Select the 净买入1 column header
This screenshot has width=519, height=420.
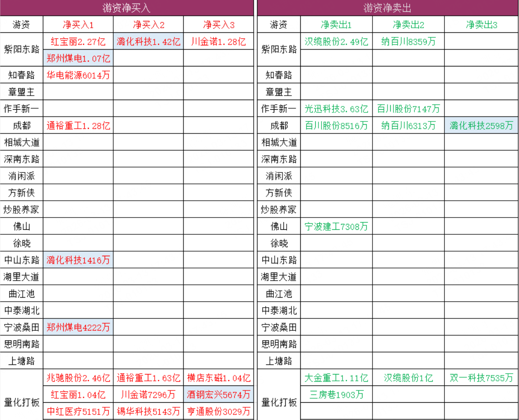78,25
